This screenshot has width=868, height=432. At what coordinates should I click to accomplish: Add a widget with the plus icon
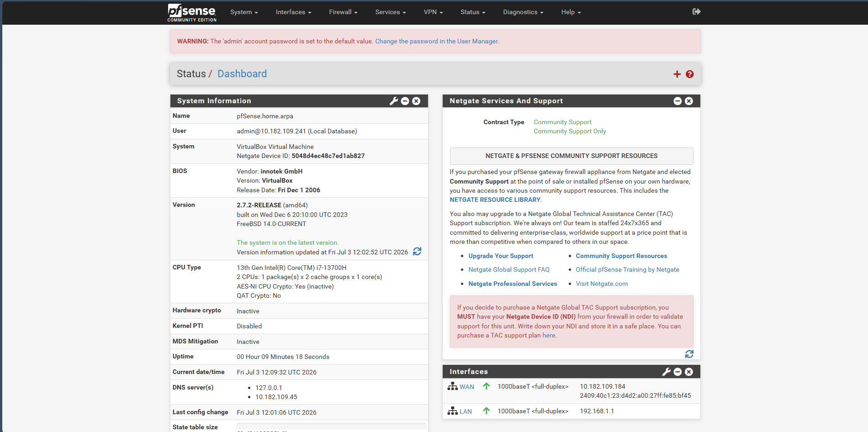(677, 74)
